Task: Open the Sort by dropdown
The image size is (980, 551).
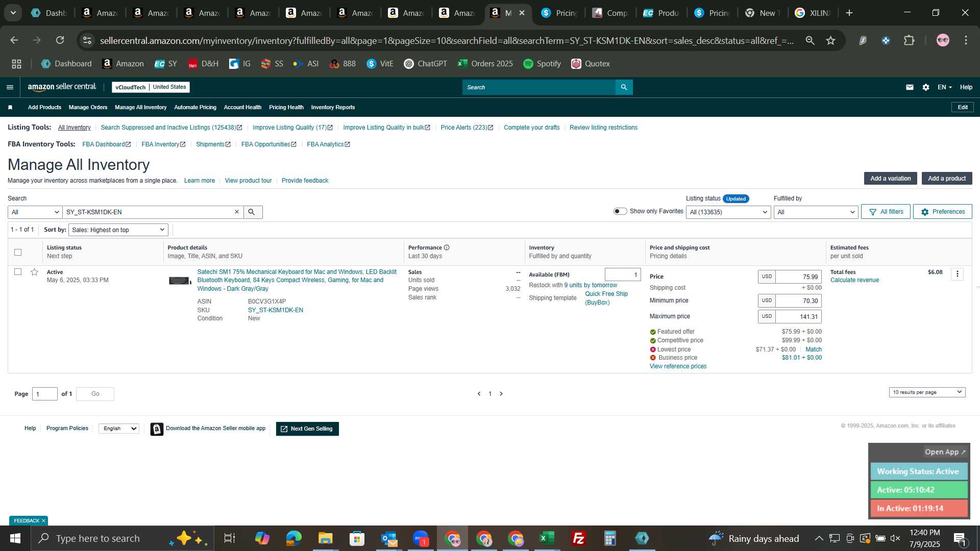Action: [x=118, y=230]
